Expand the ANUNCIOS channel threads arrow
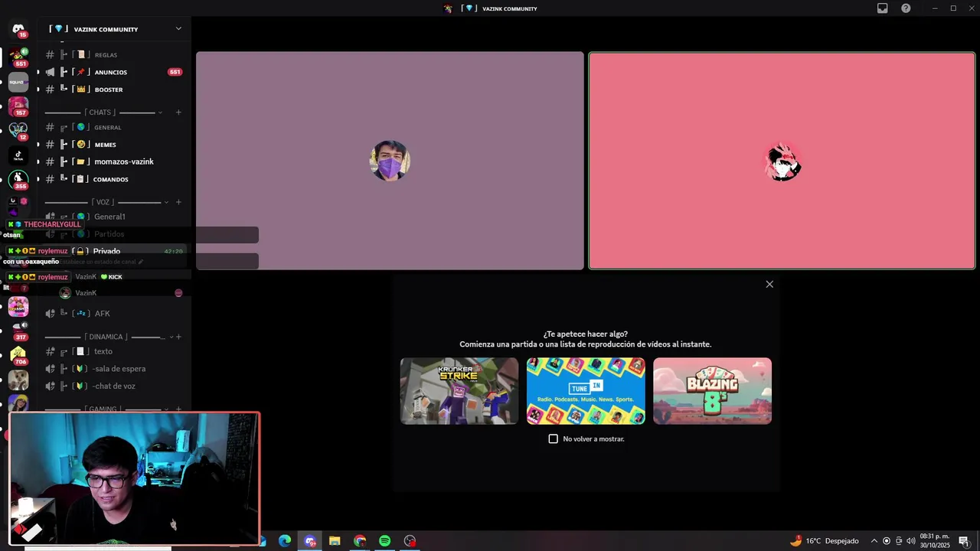Image resolution: width=980 pixels, height=551 pixels. tap(38, 72)
